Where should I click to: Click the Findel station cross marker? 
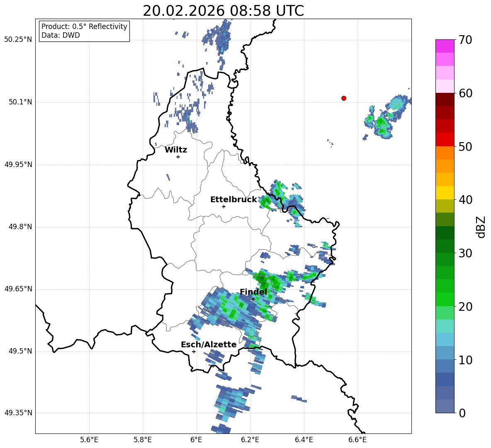[253, 299]
